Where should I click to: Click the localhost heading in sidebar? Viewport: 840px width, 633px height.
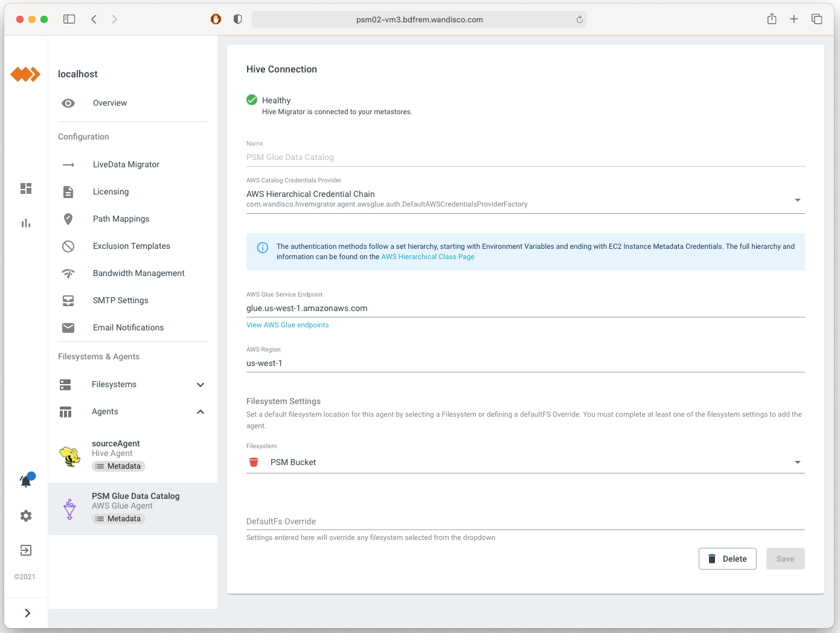pos(78,74)
